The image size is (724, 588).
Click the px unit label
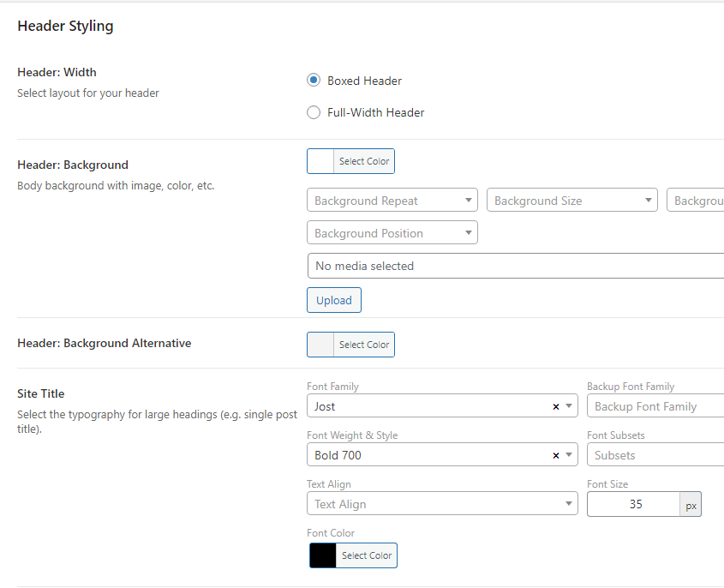(x=691, y=504)
